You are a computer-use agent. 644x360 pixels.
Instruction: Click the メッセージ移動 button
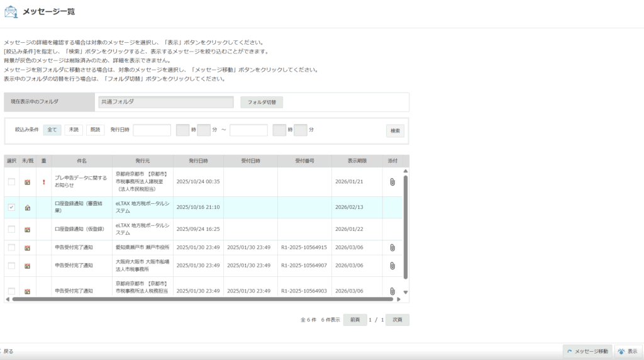(587, 351)
